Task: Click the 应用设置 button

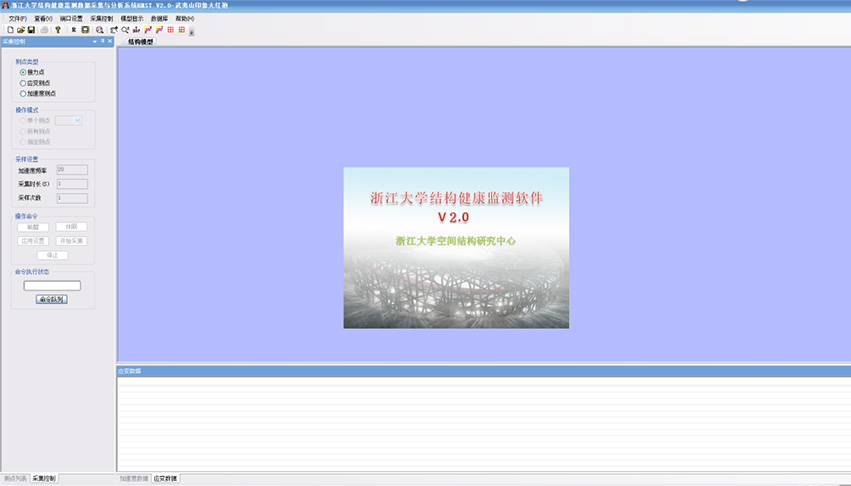Action: [x=33, y=241]
